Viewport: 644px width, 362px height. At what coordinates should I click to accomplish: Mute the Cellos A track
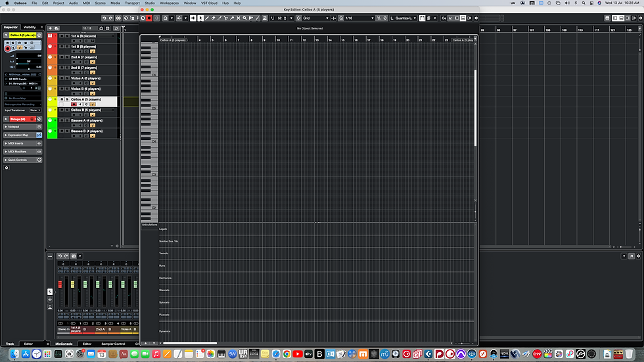pos(62,99)
